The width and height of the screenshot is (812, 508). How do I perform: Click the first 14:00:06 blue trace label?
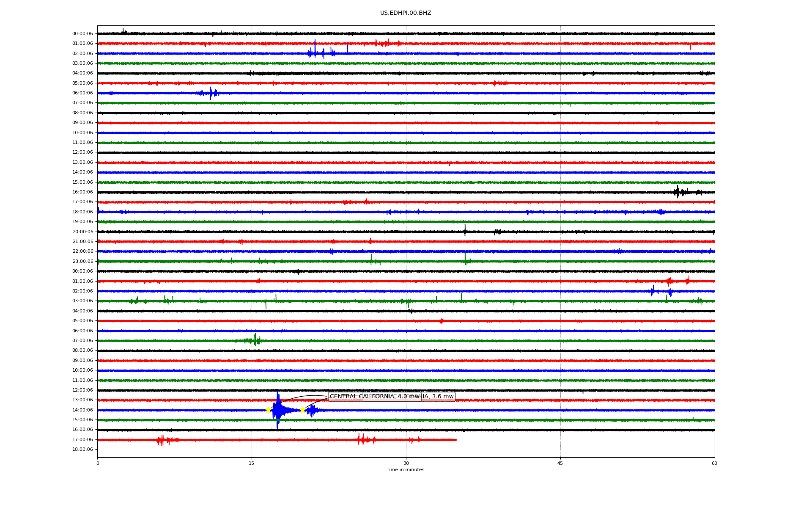point(82,172)
